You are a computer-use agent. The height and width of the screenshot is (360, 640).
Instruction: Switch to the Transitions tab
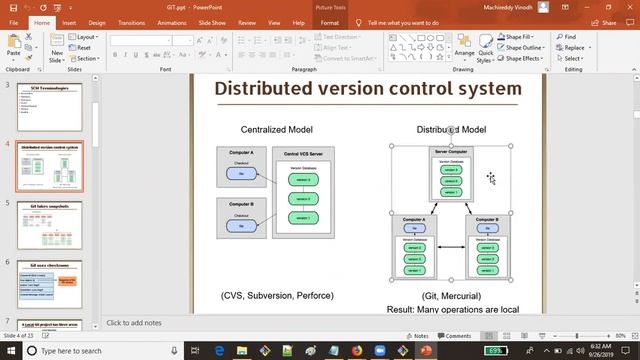click(131, 23)
